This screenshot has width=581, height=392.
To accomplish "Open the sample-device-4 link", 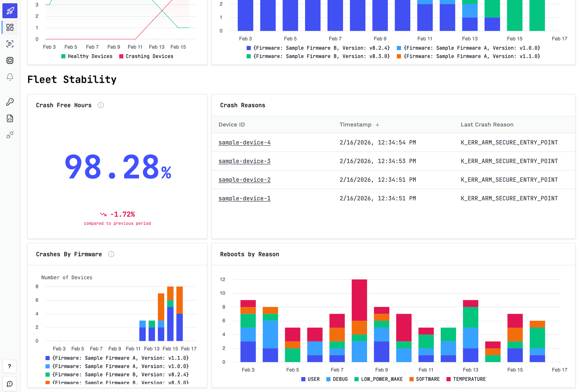I will (x=245, y=143).
